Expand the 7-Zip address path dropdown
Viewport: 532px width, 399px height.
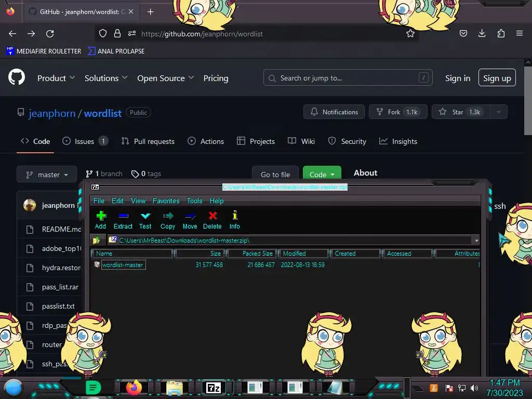click(x=476, y=240)
